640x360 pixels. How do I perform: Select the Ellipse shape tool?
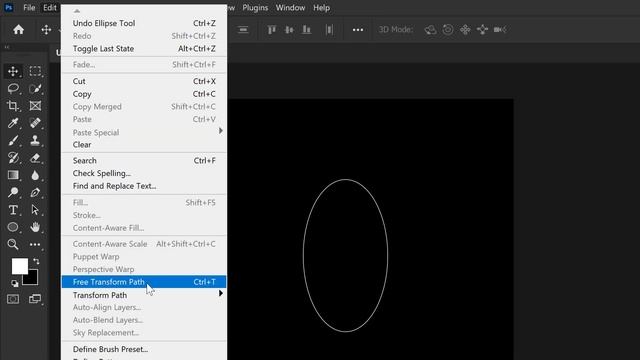[x=13, y=227]
